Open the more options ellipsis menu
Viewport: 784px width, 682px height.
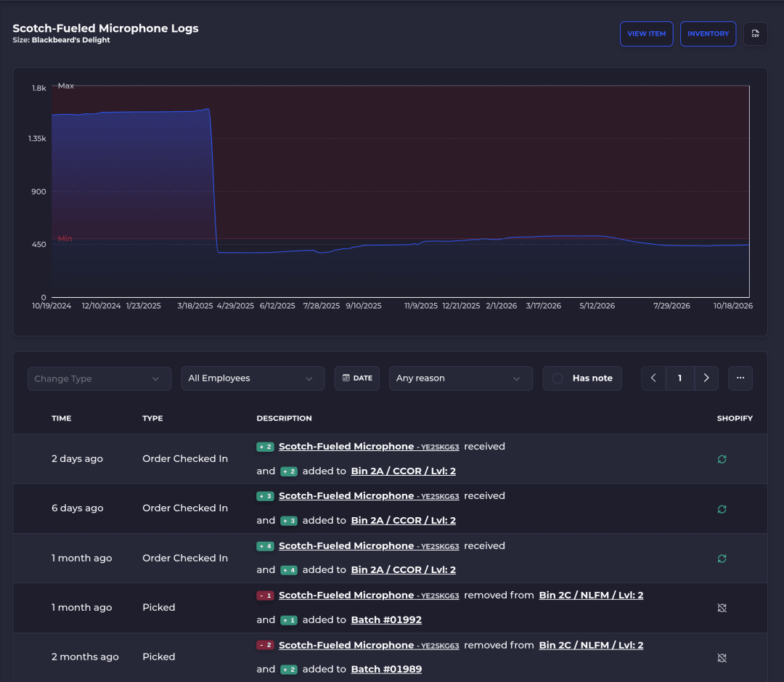click(740, 378)
